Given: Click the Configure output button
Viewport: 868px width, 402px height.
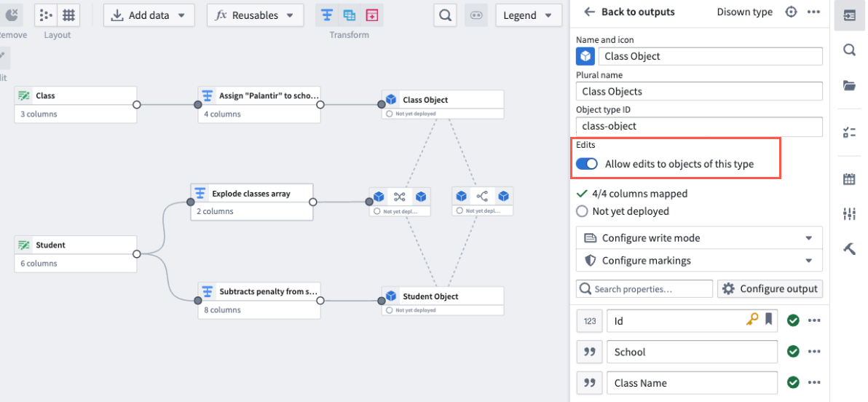Looking at the screenshot, I should pyautogui.click(x=770, y=288).
